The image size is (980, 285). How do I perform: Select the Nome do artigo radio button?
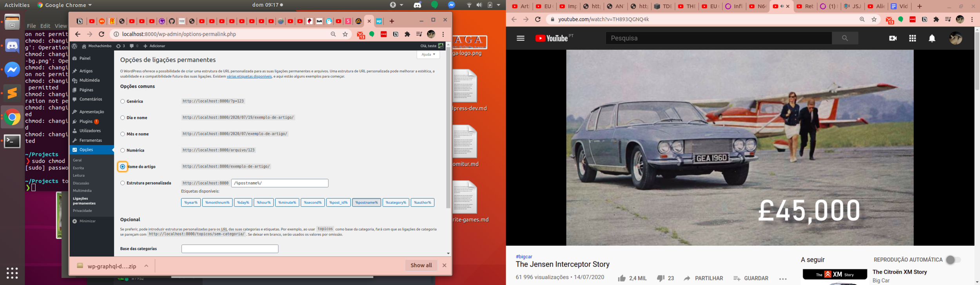(123, 166)
